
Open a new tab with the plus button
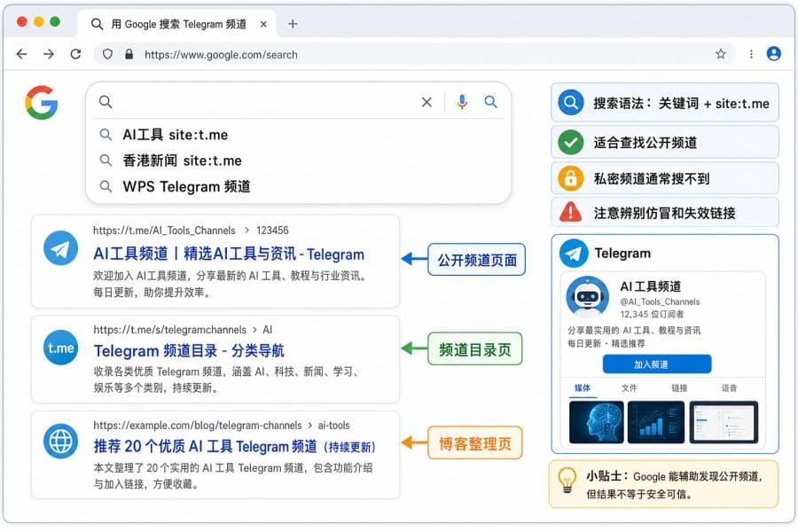coord(293,24)
